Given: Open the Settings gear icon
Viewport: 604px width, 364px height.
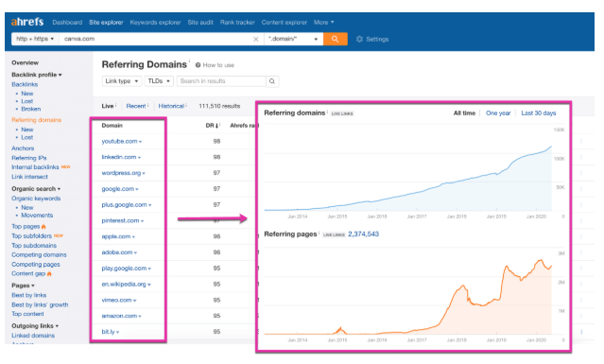Looking at the screenshot, I should pyautogui.click(x=359, y=39).
